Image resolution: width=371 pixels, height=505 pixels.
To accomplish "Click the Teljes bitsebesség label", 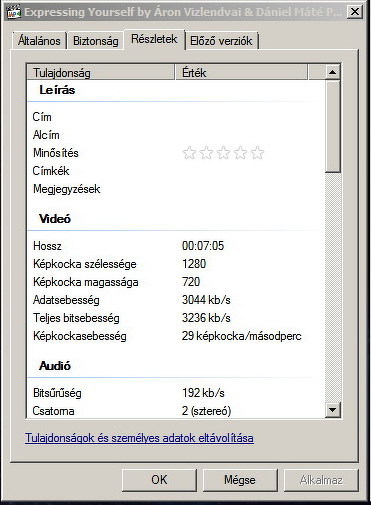I will tap(76, 318).
